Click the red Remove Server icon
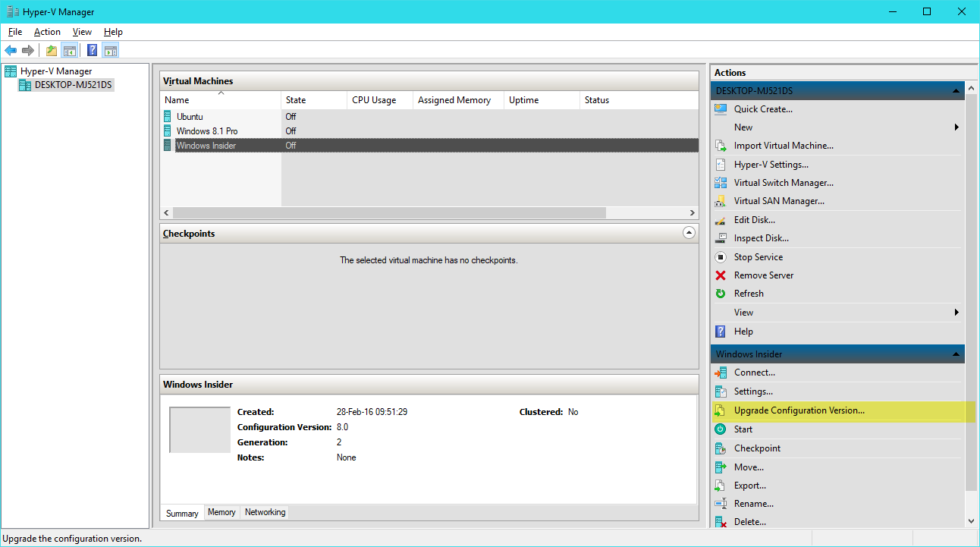 pyautogui.click(x=721, y=275)
